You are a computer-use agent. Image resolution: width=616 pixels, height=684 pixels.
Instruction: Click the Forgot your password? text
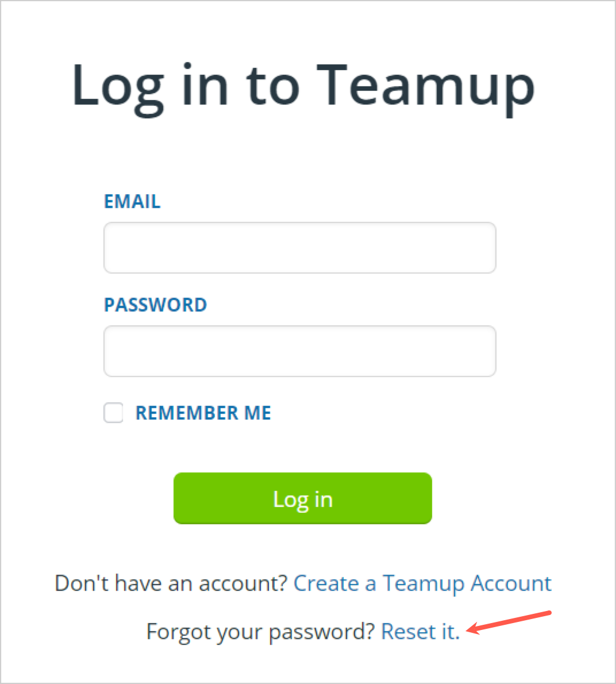tap(261, 632)
